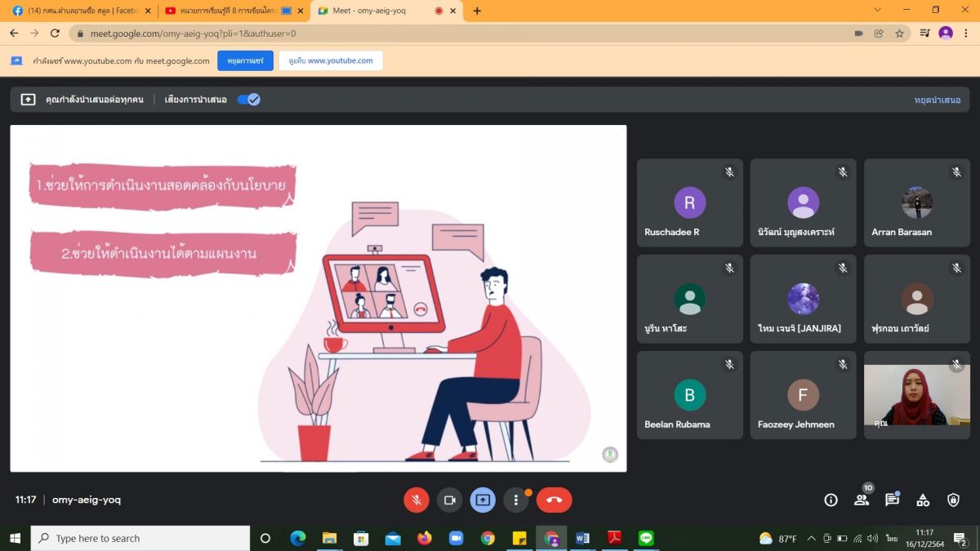Open Microsoft Word from the taskbar
The image size is (980, 551).
coord(582,539)
